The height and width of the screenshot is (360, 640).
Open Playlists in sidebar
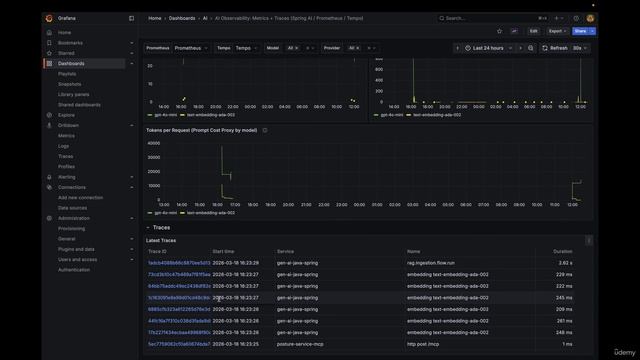click(x=67, y=74)
